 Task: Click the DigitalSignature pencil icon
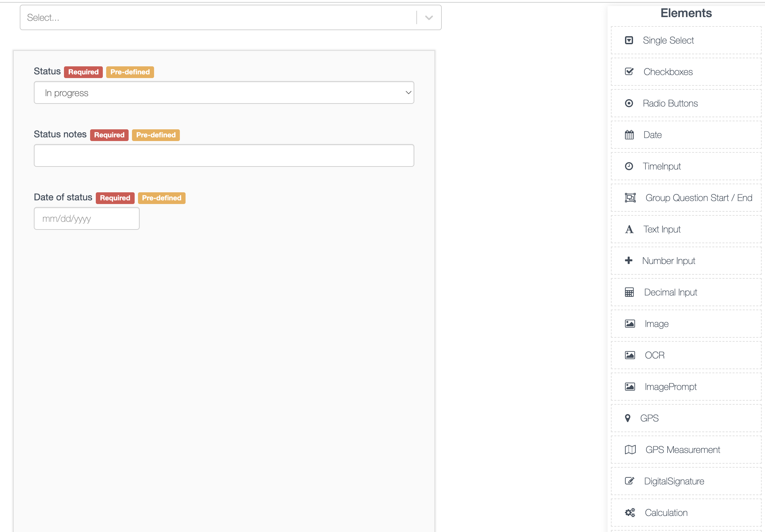(x=629, y=481)
